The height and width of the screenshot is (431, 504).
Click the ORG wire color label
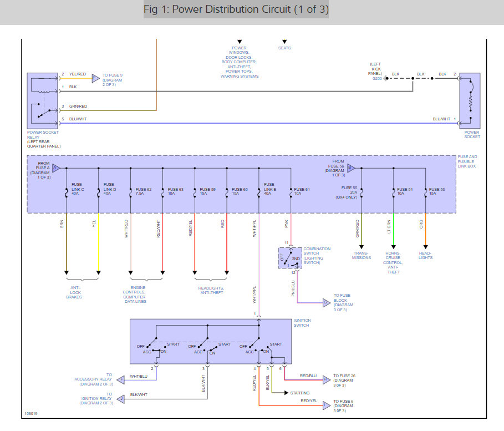click(x=421, y=225)
